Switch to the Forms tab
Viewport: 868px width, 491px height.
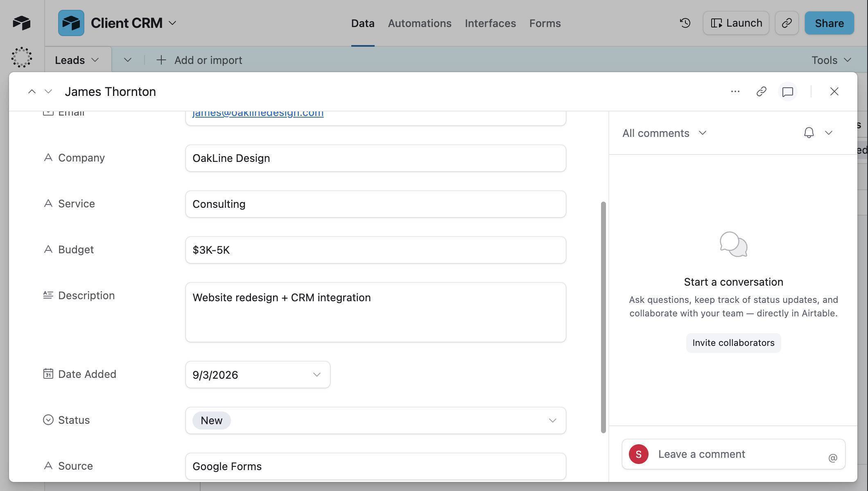click(545, 23)
